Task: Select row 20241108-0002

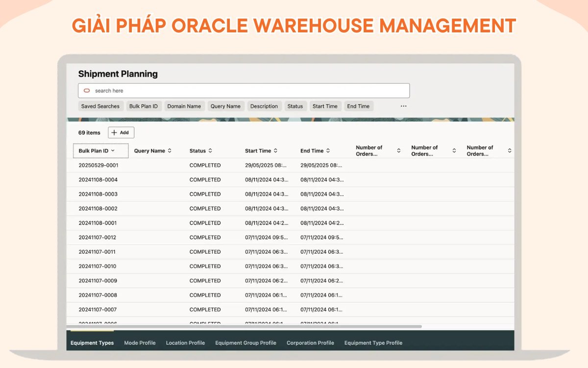Action: click(x=291, y=209)
